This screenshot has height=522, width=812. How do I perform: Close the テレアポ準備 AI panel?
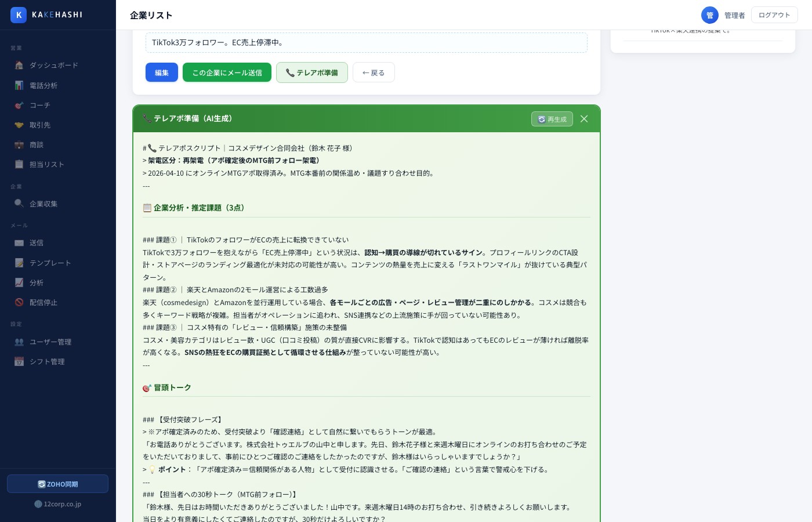click(584, 119)
